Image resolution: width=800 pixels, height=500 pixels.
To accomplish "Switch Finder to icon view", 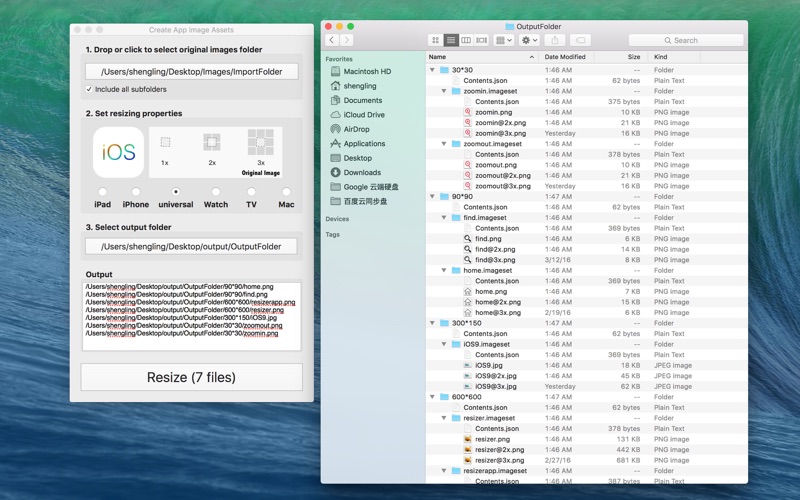I will click(x=435, y=40).
